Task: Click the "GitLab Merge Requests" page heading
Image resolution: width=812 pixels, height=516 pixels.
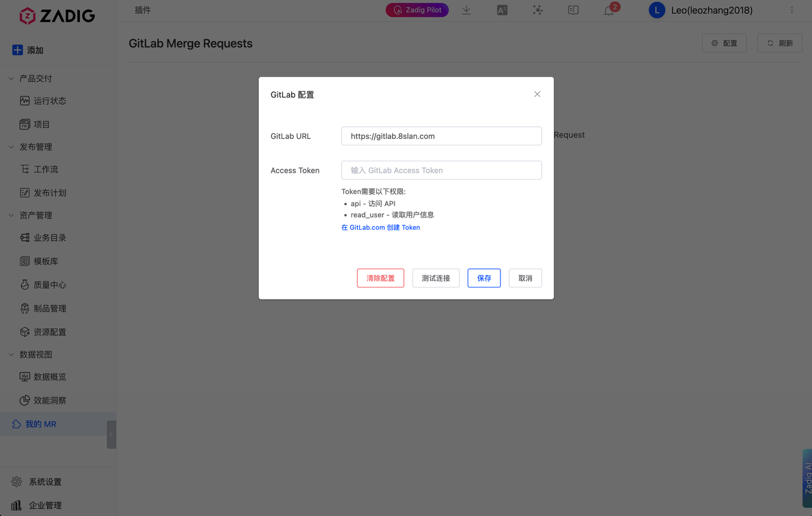Action: coord(190,43)
